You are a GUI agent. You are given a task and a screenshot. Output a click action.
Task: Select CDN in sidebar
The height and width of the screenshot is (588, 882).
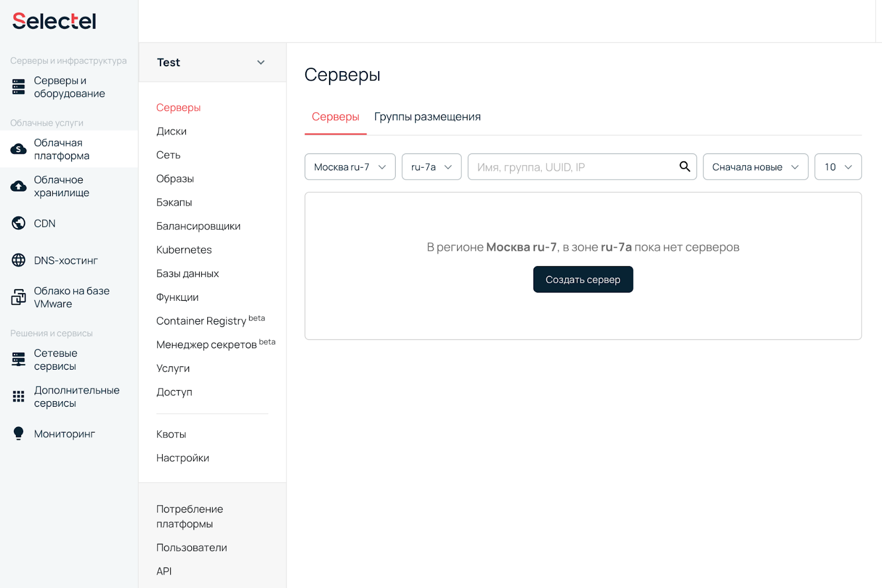[x=69, y=223]
